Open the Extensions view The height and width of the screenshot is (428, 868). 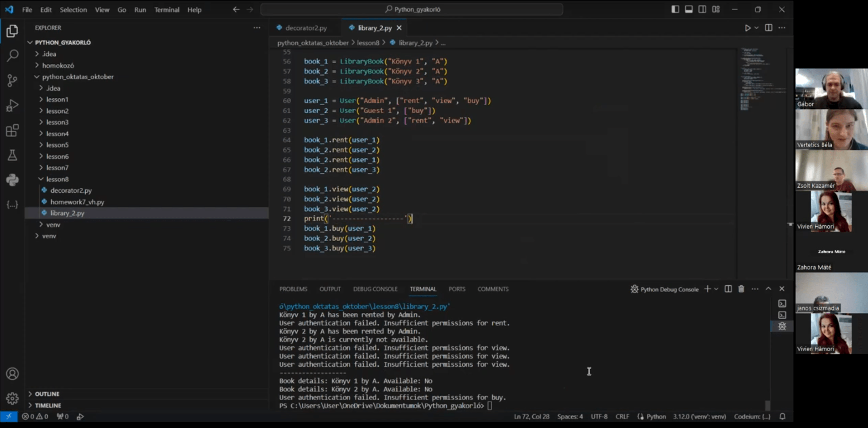(12, 131)
